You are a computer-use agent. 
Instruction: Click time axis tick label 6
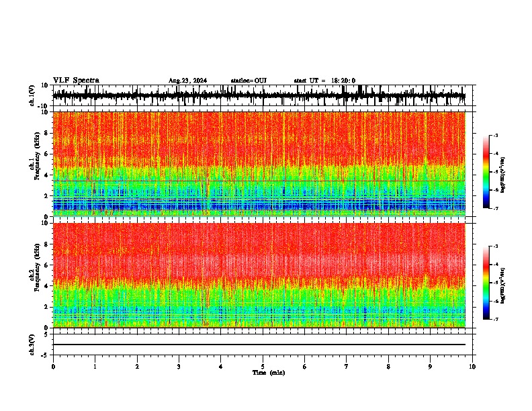coord(305,367)
